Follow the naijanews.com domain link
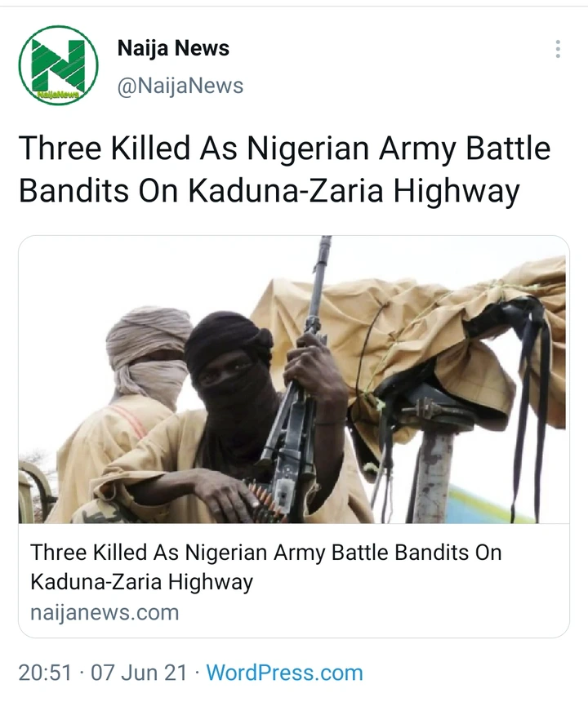The width and height of the screenshot is (588, 702). (x=105, y=612)
